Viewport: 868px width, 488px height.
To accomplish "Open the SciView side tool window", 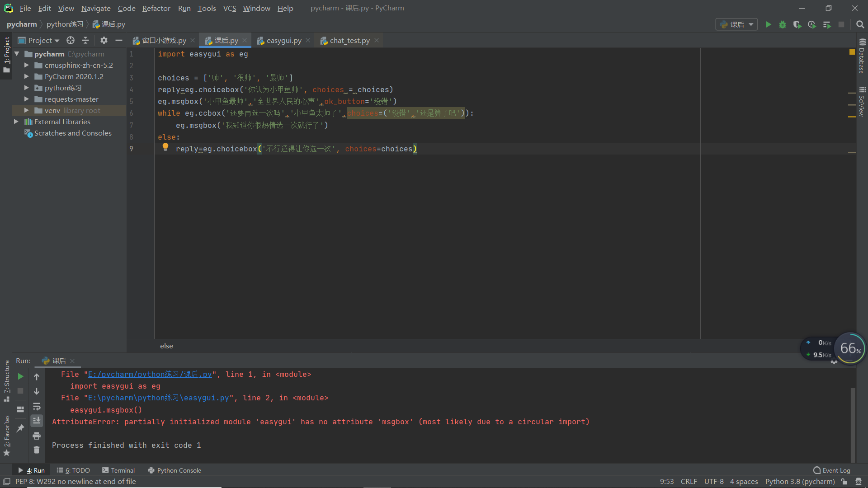I will (x=862, y=101).
